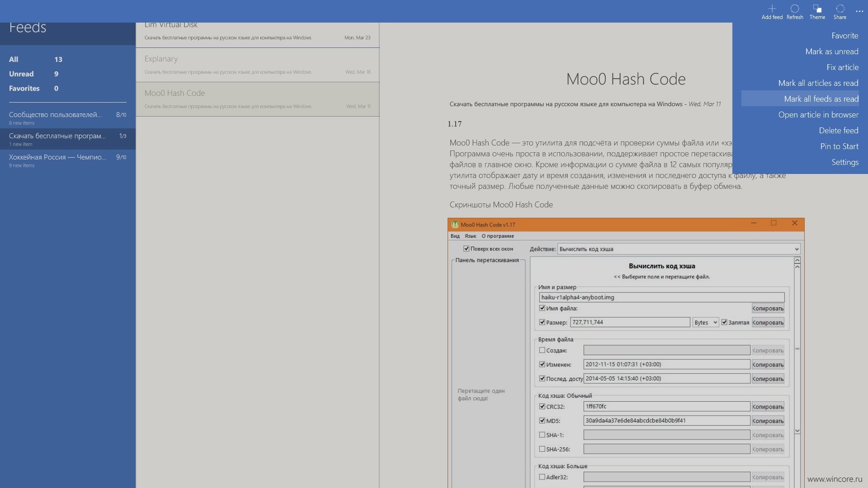Image resolution: width=868 pixels, height=488 pixels.
Task: Open Settings from the menu
Action: [844, 162]
